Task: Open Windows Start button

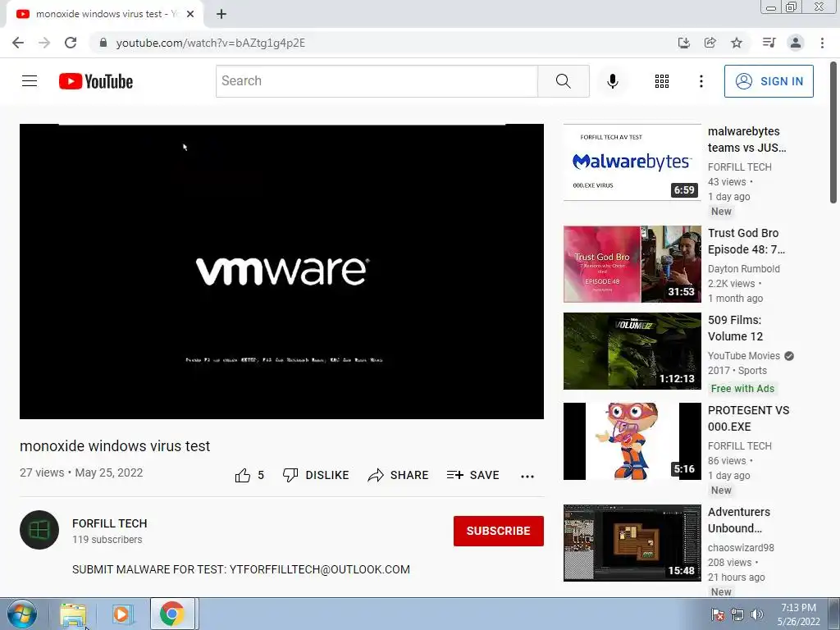Action: [22, 614]
